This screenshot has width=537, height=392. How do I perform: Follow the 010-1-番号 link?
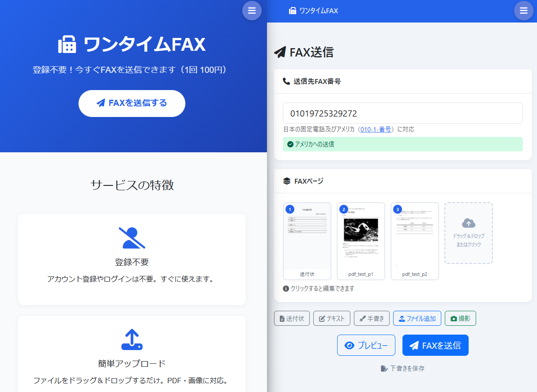(376, 129)
